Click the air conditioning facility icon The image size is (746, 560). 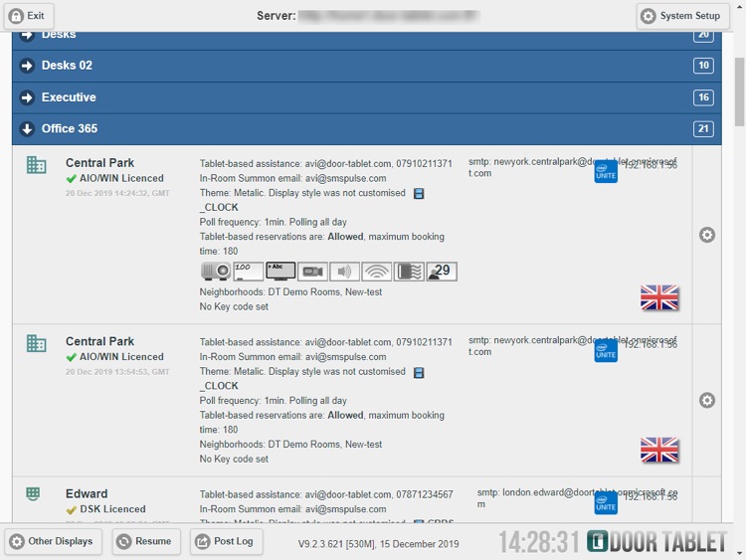click(x=409, y=272)
